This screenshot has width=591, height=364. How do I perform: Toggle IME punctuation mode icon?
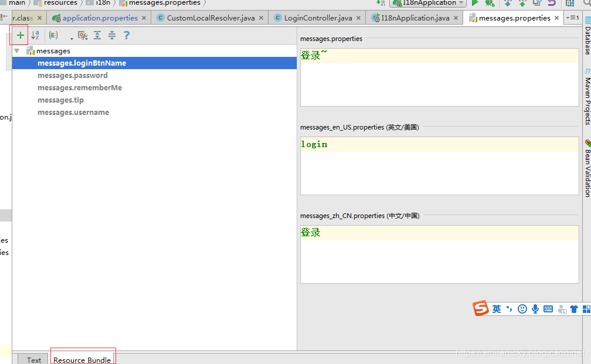tap(510, 309)
